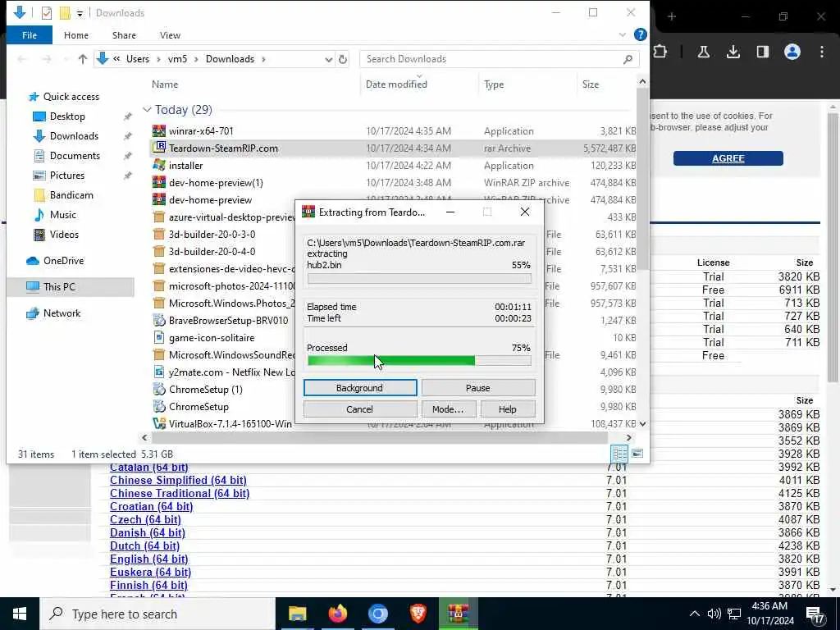
Task: Sort by the Name column header
Action: coord(164,84)
